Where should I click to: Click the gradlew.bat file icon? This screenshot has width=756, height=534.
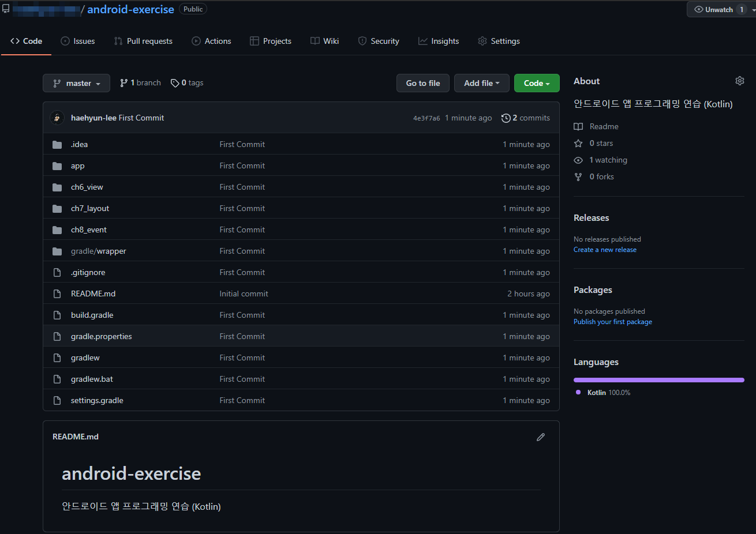(57, 379)
